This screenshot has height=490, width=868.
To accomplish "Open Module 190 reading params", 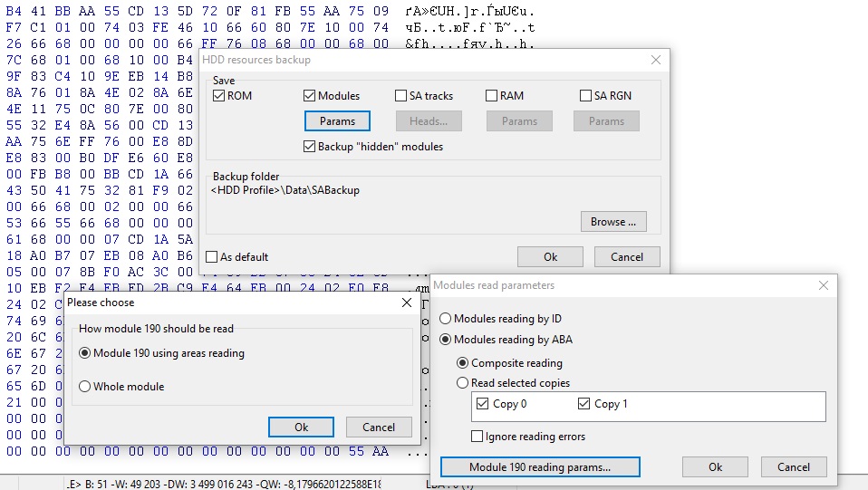I will [540, 467].
